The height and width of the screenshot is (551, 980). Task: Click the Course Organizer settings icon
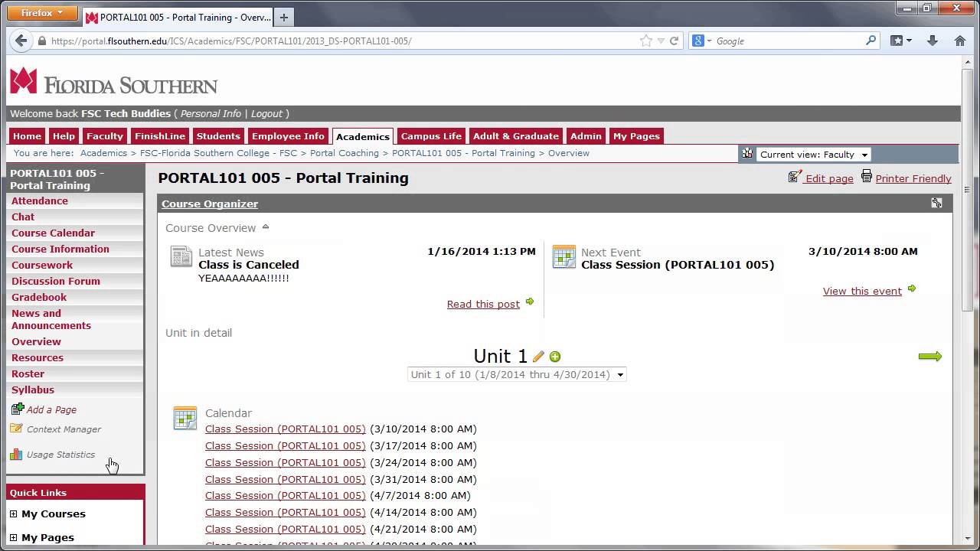coord(936,203)
